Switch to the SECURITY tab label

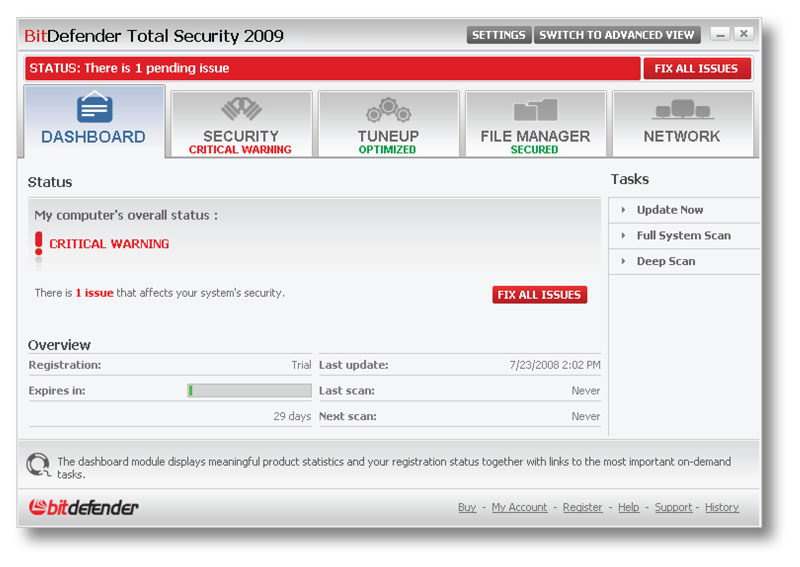point(241,136)
